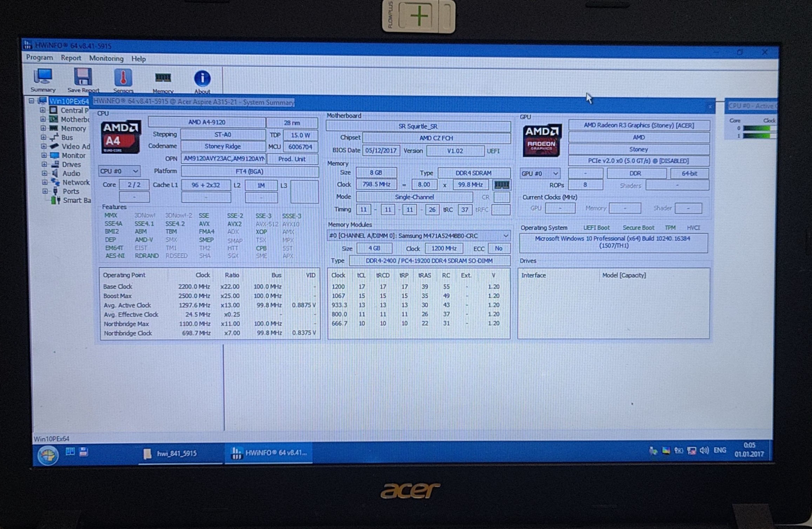Expand the Central Processor tree node

pyautogui.click(x=42, y=110)
